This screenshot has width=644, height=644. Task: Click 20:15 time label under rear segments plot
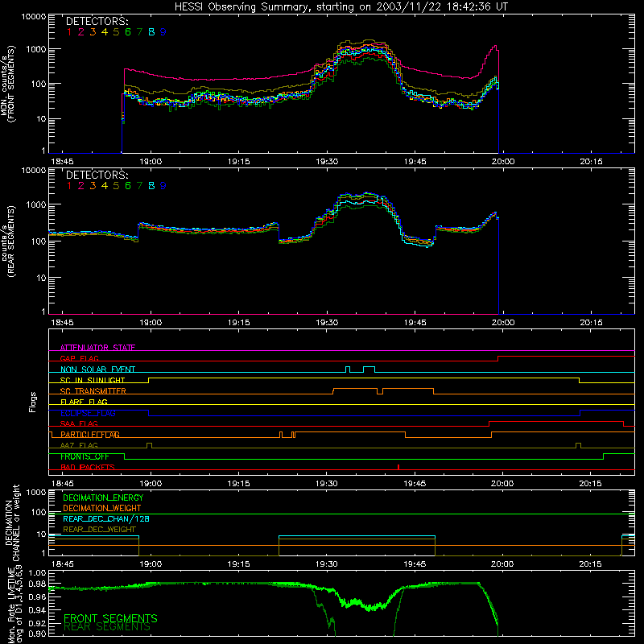pyautogui.click(x=591, y=323)
